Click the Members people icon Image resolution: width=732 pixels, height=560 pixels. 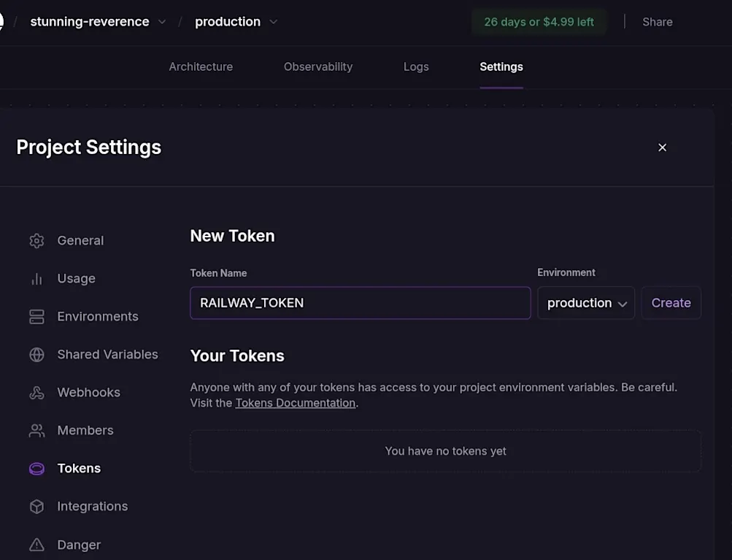(x=36, y=431)
